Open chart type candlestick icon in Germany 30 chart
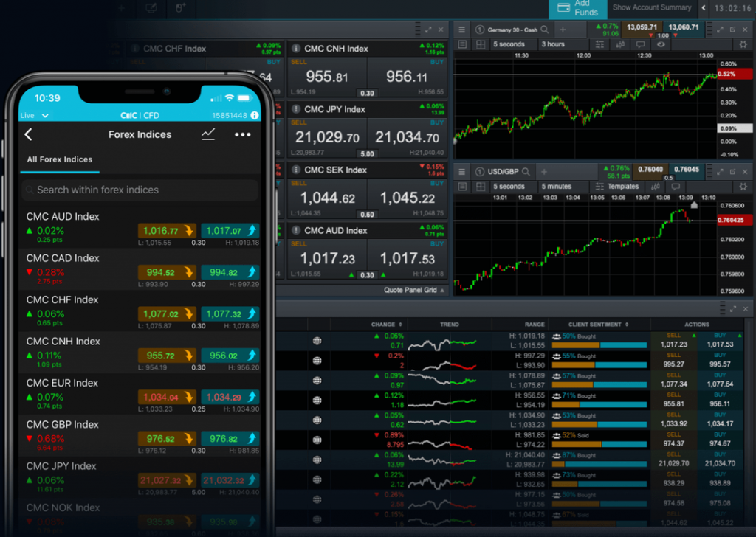 tap(620, 44)
